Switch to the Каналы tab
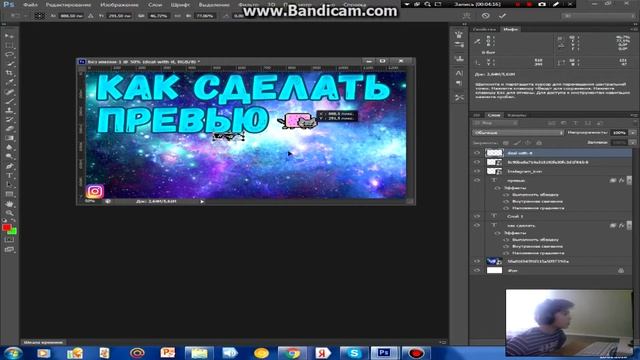This screenshot has height=360, width=640. 517,116
